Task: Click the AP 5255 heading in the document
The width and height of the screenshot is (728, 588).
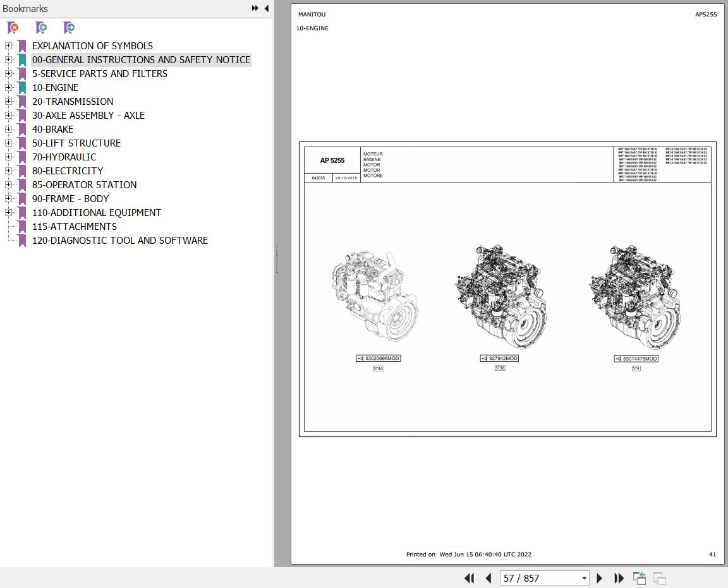Action: tap(332, 160)
